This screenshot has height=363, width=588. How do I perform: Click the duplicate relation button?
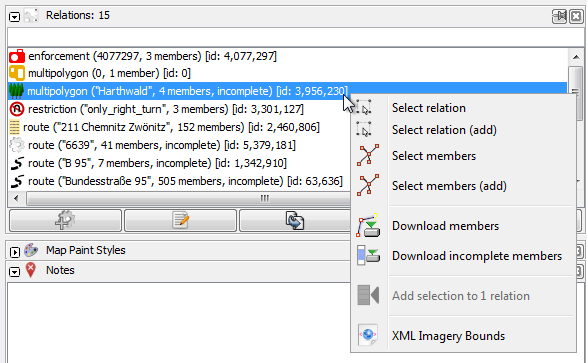pyautogui.click(x=295, y=220)
